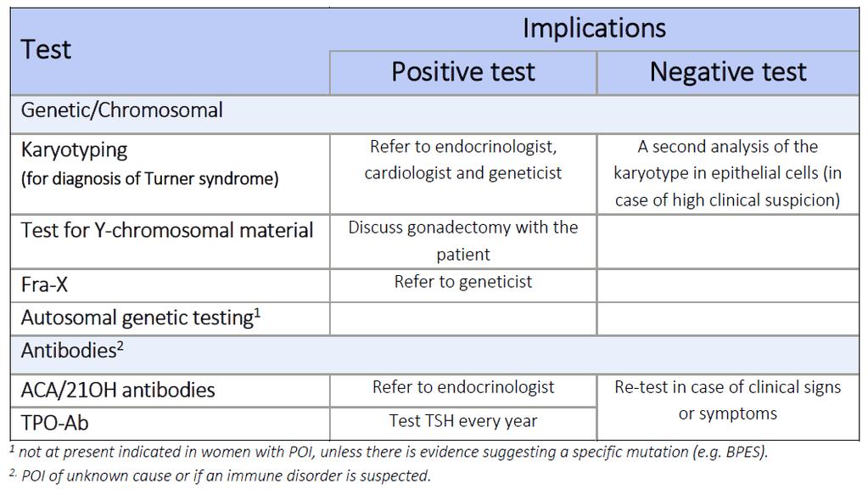
Task: Select the 'Genetic/Chromosomal' section row
Action: 434,114
